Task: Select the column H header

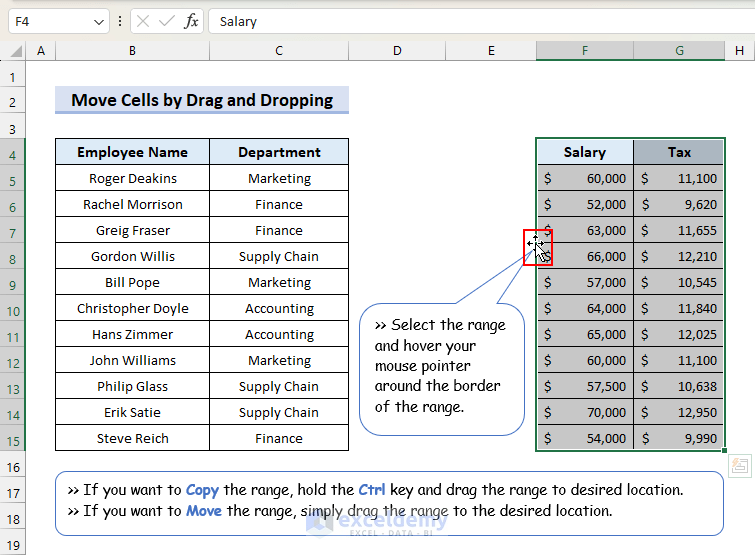Action: point(739,51)
